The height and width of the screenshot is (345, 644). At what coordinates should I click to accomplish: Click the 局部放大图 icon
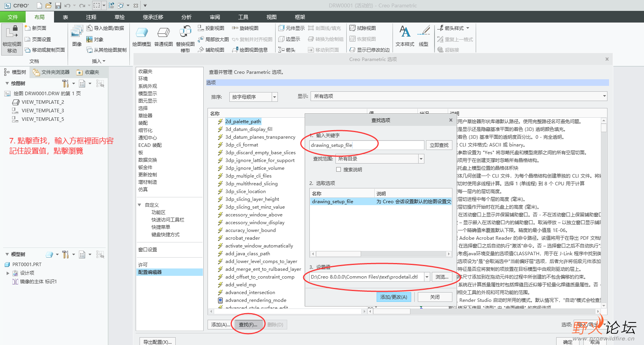click(x=201, y=39)
